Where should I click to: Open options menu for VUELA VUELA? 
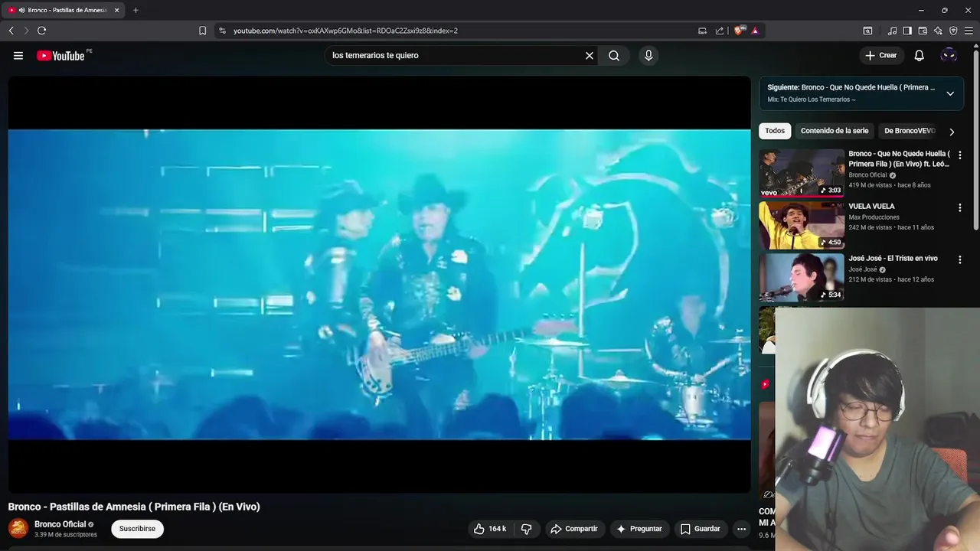(x=960, y=207)
